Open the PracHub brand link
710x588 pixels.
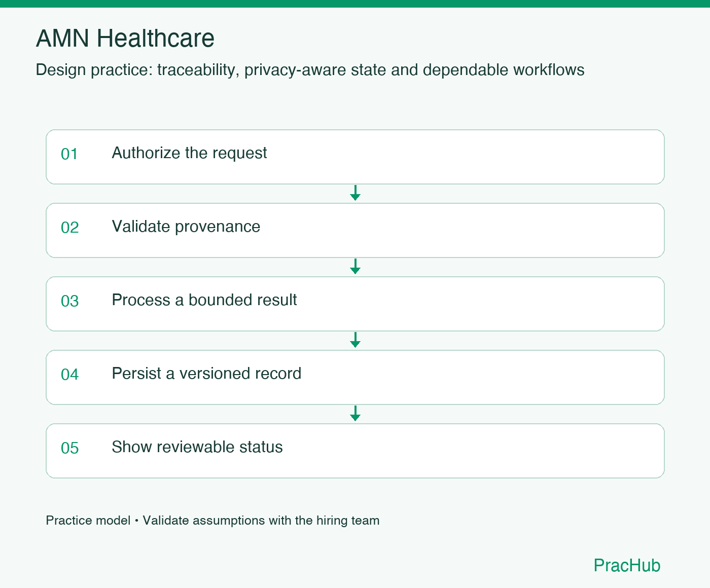click(x=627, y=565)
